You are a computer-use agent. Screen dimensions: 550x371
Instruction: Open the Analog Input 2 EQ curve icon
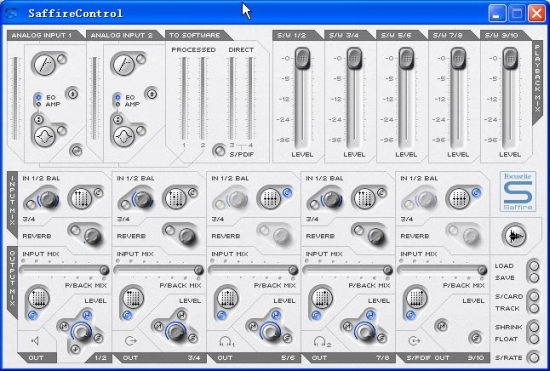(x=124, y=136)
